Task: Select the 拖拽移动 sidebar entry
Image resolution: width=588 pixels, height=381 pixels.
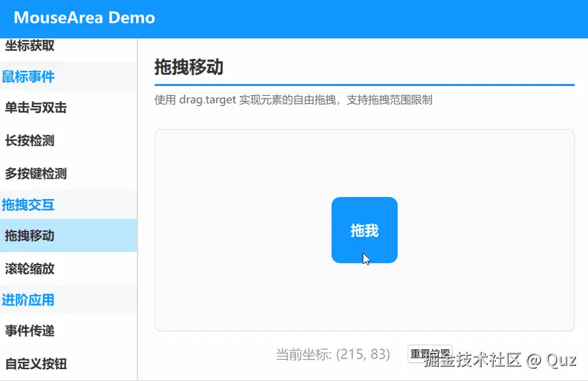Action: click(68, 235)
